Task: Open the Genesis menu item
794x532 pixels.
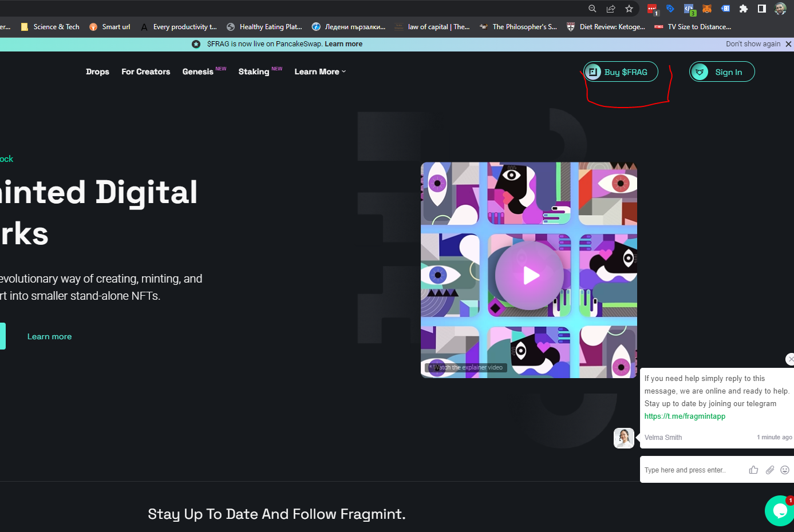Action: pos(198,72)
